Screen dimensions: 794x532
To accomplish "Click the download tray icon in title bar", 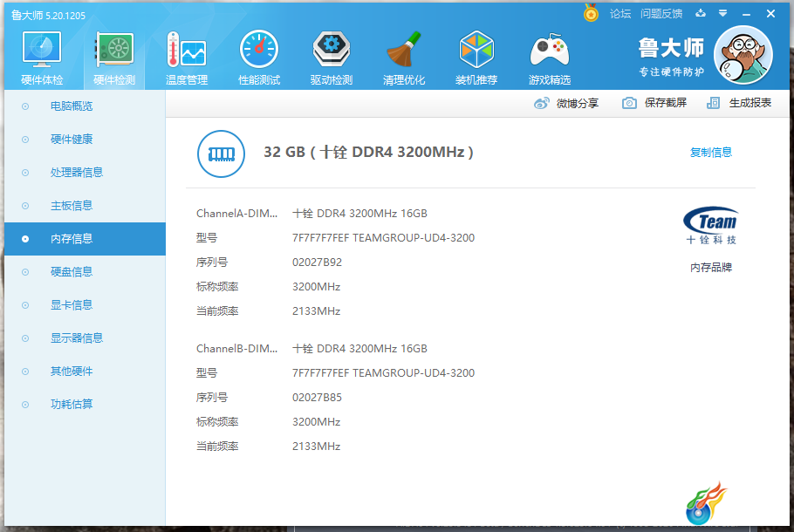I will pos(701,13).
